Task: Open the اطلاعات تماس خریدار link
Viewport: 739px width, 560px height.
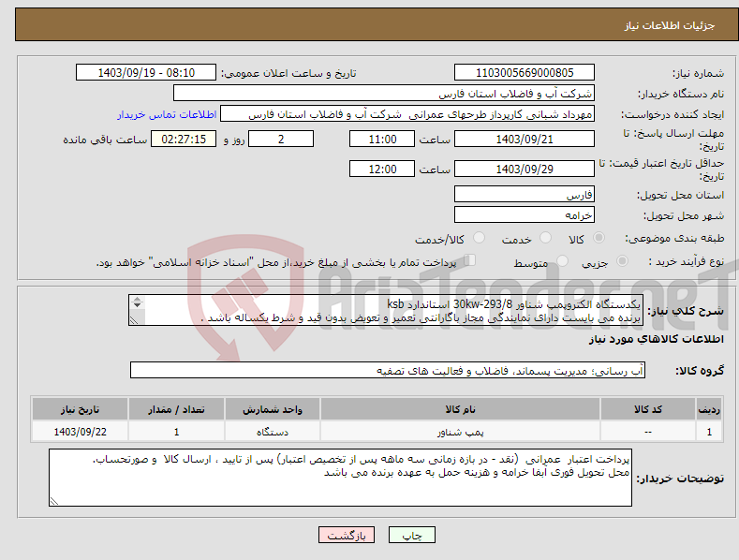Action: point(167,114)
